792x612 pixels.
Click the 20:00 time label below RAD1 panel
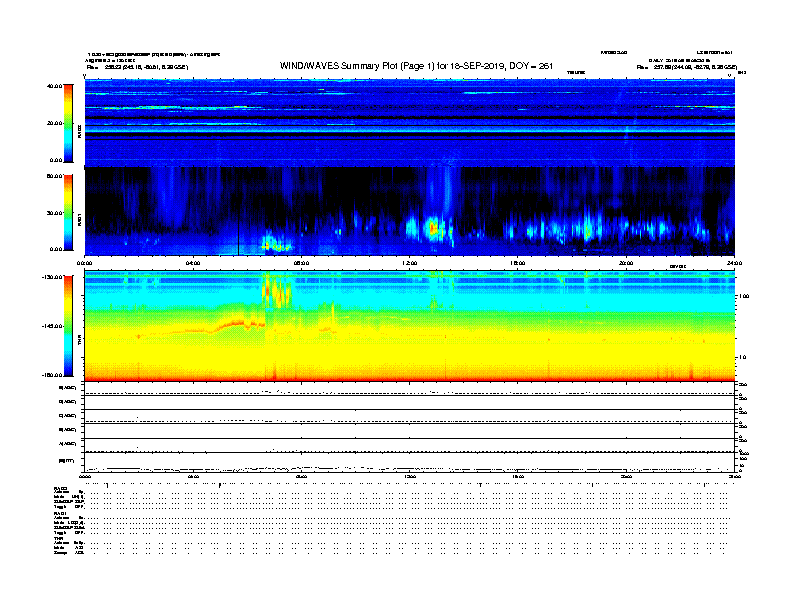coord(626,263)
